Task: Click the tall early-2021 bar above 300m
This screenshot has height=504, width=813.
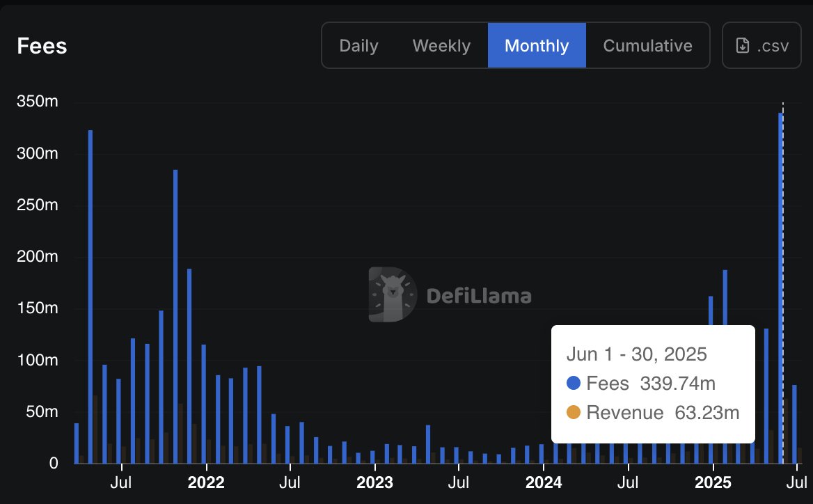Action: tap(90, 297)
